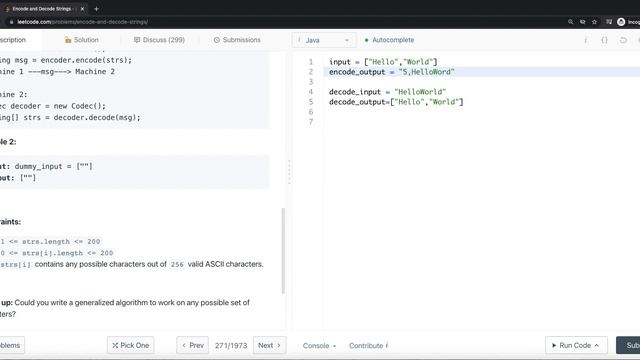
Task: Click line number 3 in editor gutter
Action: (311, 82)
